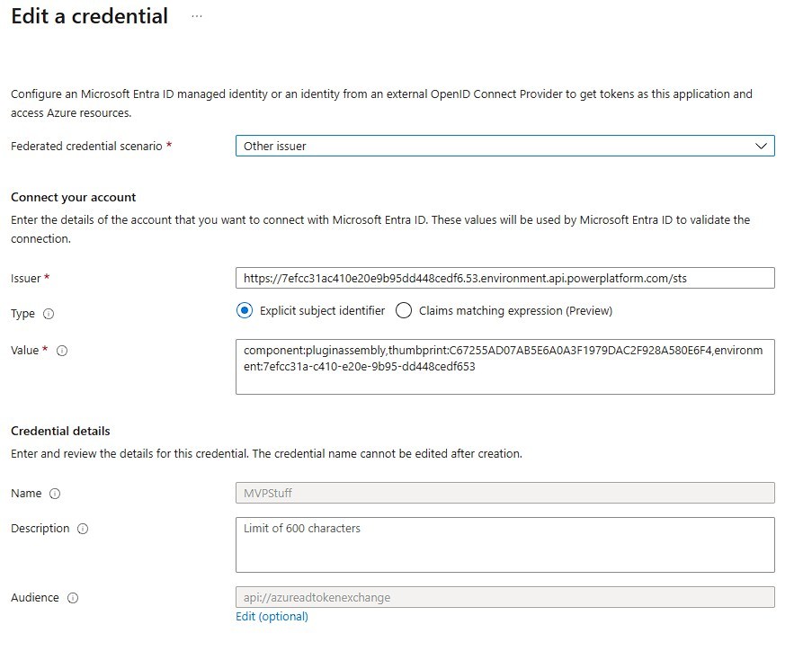Choose Claims matching expression (Preview) option
This screenshot has height=651, width=812.
click(x=404, y=310)
